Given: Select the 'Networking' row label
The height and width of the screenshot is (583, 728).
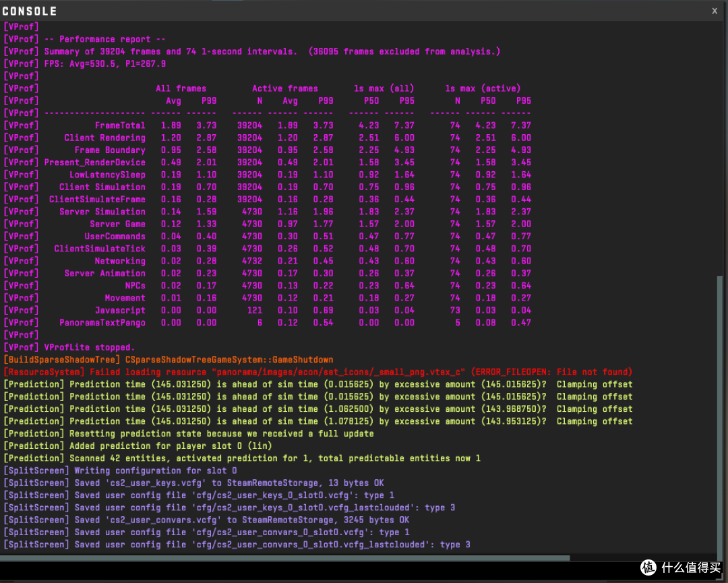Looking at the screenshot, I should (120, 261).
